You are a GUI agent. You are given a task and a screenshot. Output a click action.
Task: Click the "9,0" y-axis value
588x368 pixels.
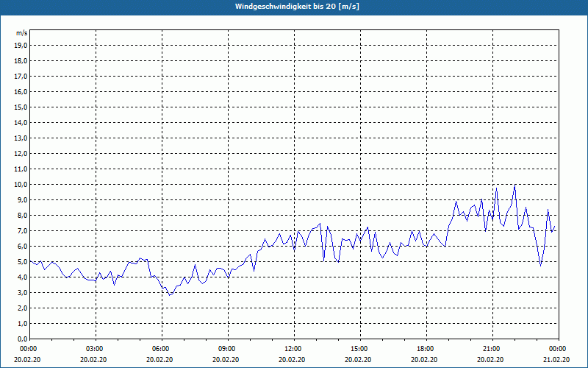tap(22, 199)
